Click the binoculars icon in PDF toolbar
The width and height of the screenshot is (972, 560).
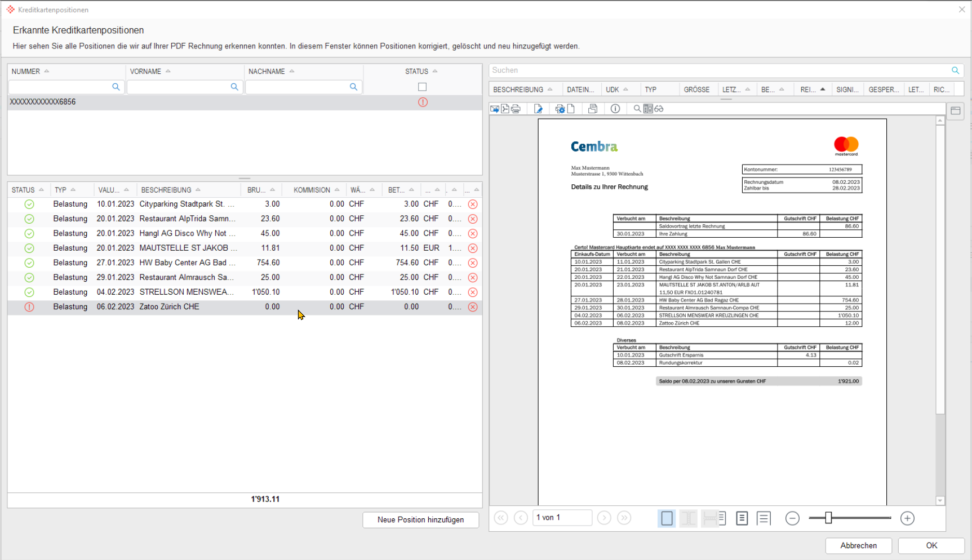click(659, 109)
